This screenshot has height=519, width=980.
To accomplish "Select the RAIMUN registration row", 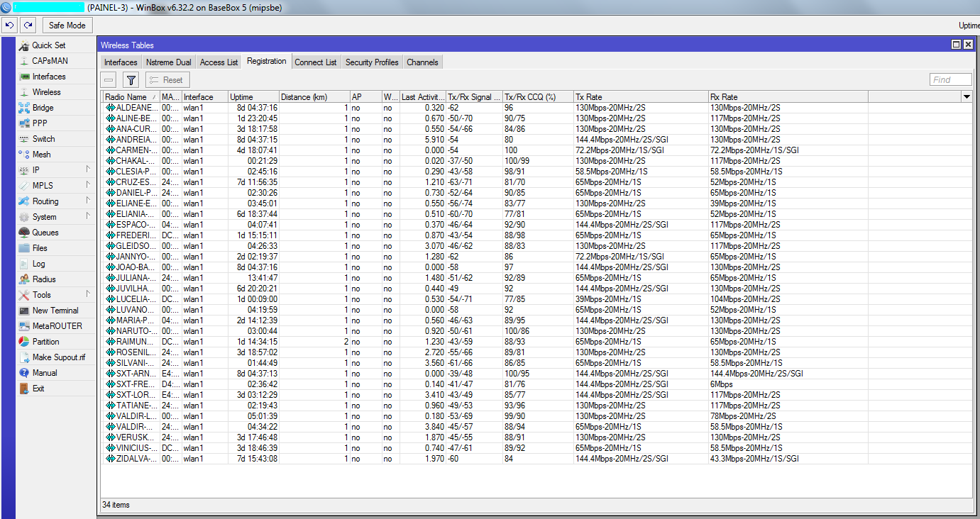I will coord(536,342).
